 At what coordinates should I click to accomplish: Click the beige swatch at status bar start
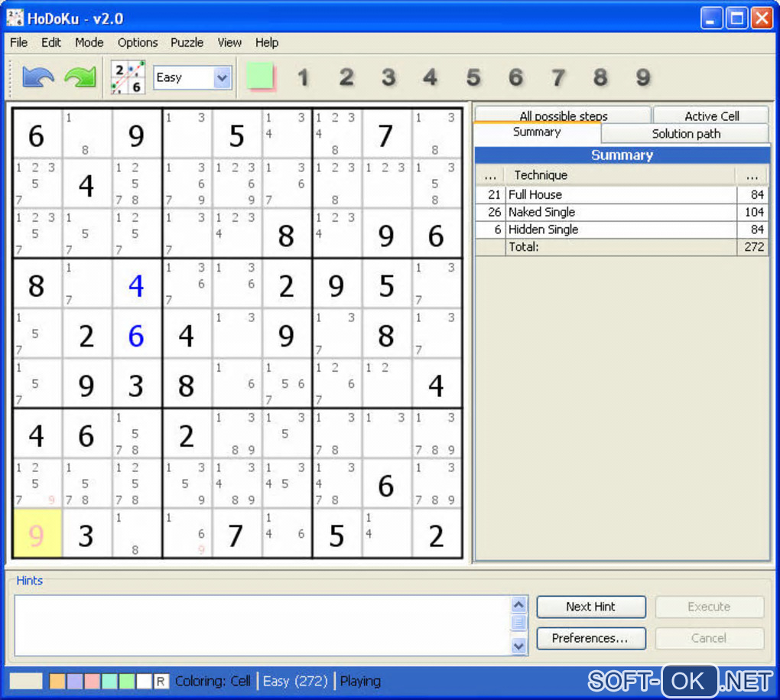[26, 681]
